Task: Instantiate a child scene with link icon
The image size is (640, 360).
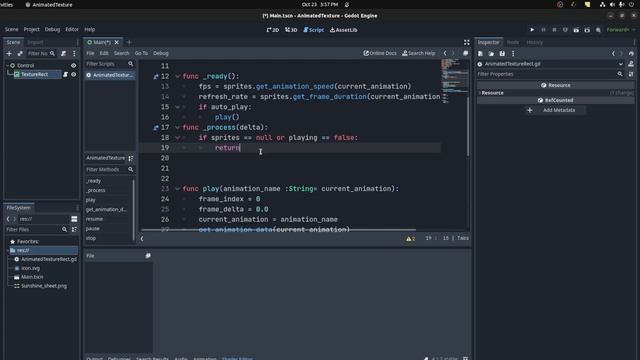Action: [20, 53]
